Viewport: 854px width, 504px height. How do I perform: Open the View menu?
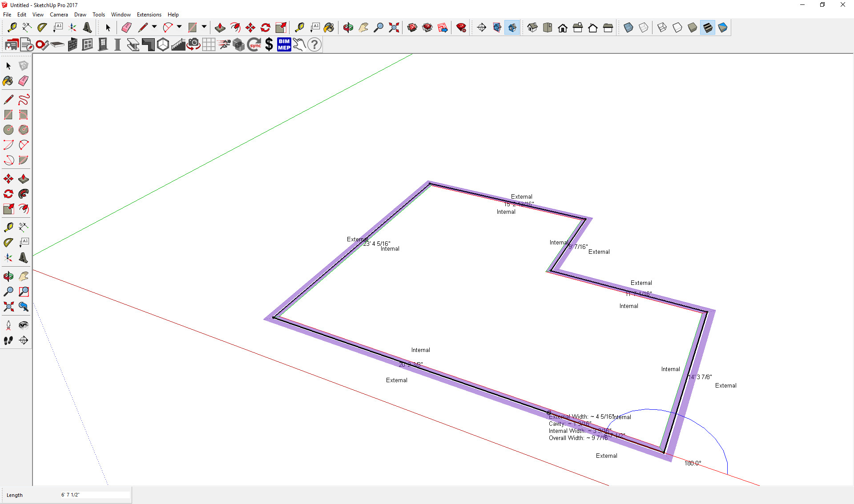38,15
